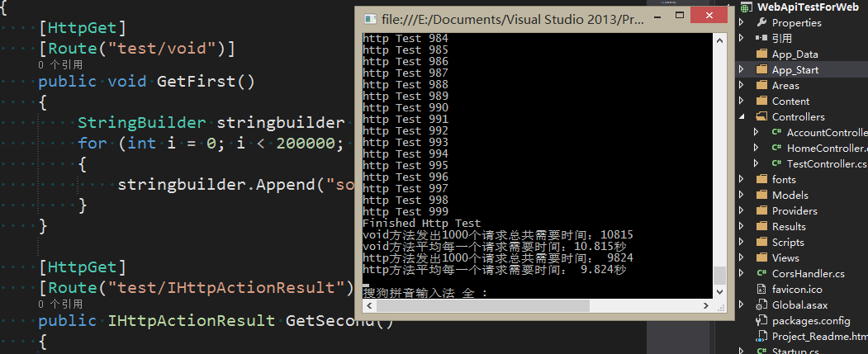Viewport: 868px width, 354px height.
Task: Click the Areas folder icon
Action: 761,85
